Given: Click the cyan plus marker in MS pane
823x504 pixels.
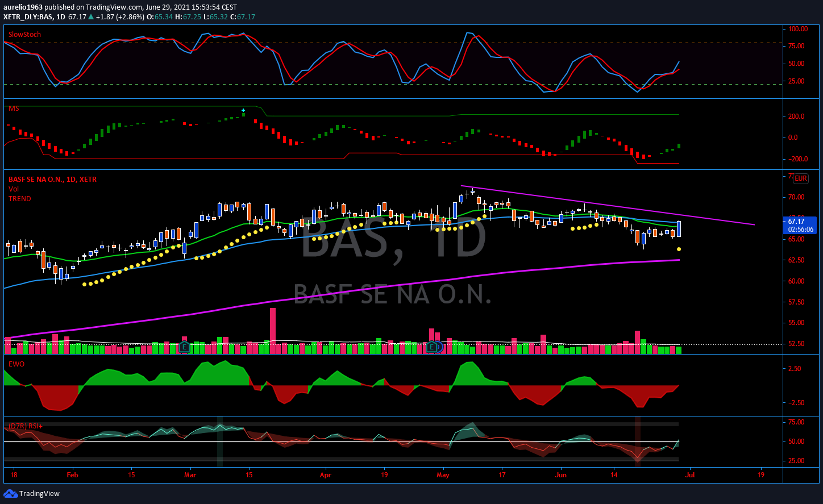Looking at the screenshot, I should [x=243, y=110].
